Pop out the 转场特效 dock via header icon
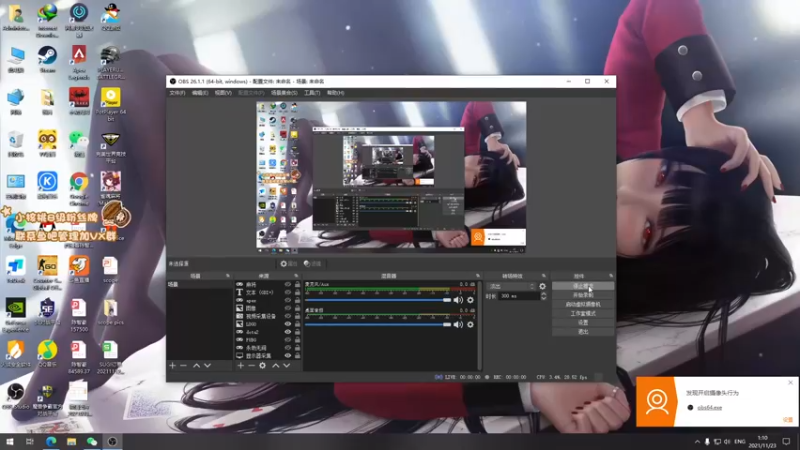Screen dimensions: 800x450 tap(544, 276)
